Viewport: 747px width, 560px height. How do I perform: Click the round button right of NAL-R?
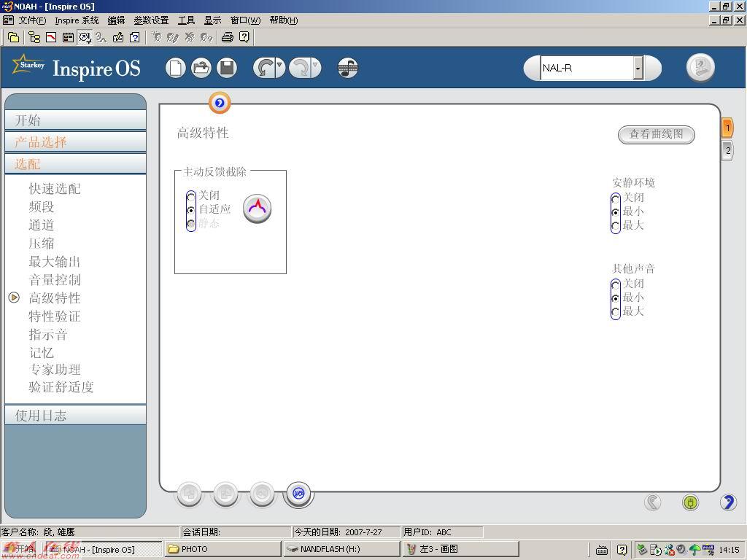(x=700, y=67)
